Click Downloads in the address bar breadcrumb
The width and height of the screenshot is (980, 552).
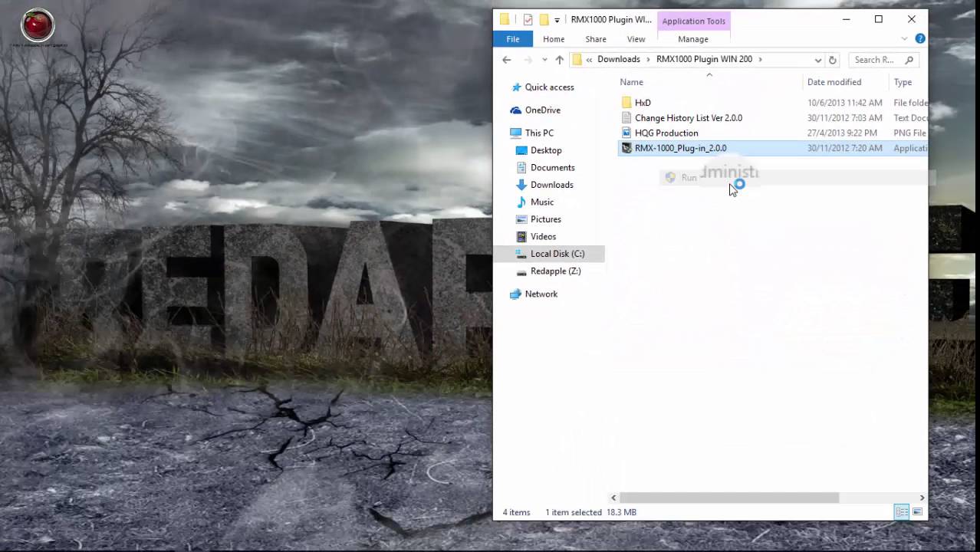pos(619,60)
